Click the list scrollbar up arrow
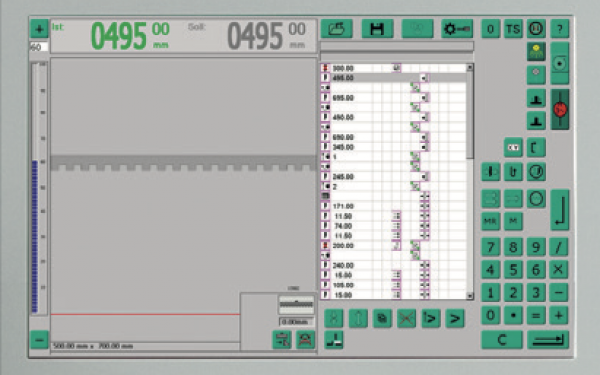Viewport: 600px width, 375px height. coord(470,67)
